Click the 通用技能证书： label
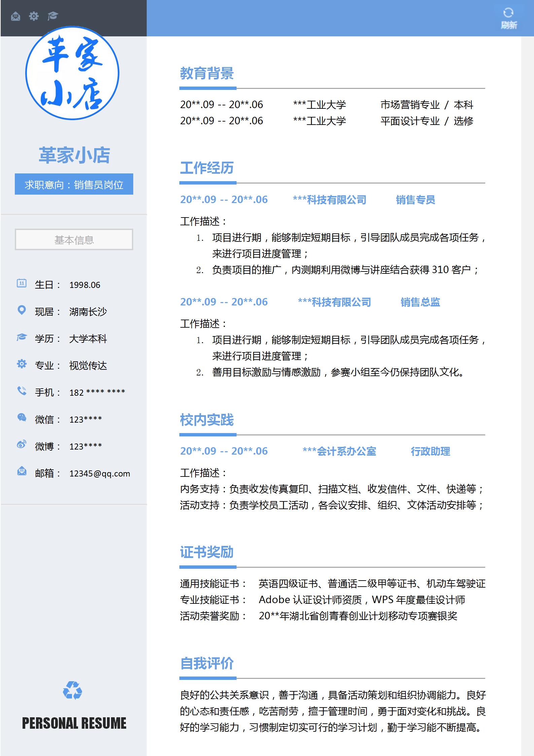Screen dimensions: 534x756 pyautogui.click(x=214, y=584)
